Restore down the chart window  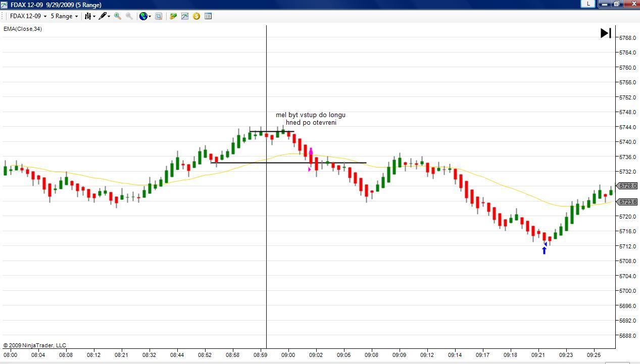pos(617,4)
